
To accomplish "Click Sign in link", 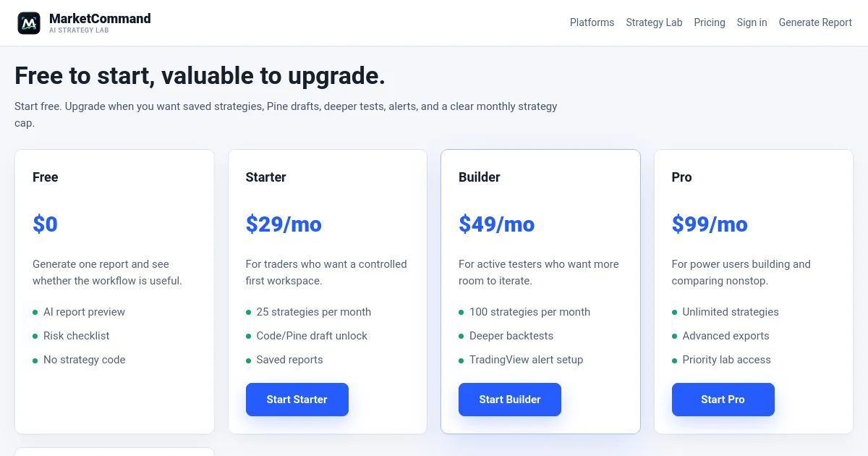I will pos(752,22).
